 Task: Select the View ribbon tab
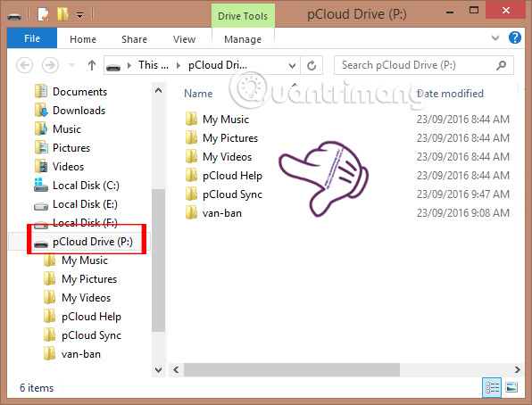tap(184, 39)
